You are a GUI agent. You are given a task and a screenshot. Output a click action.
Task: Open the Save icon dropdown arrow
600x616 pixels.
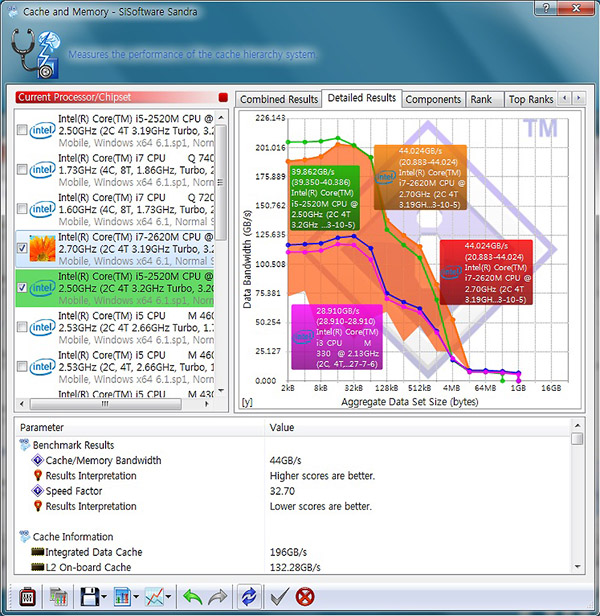tap(104, 597)
